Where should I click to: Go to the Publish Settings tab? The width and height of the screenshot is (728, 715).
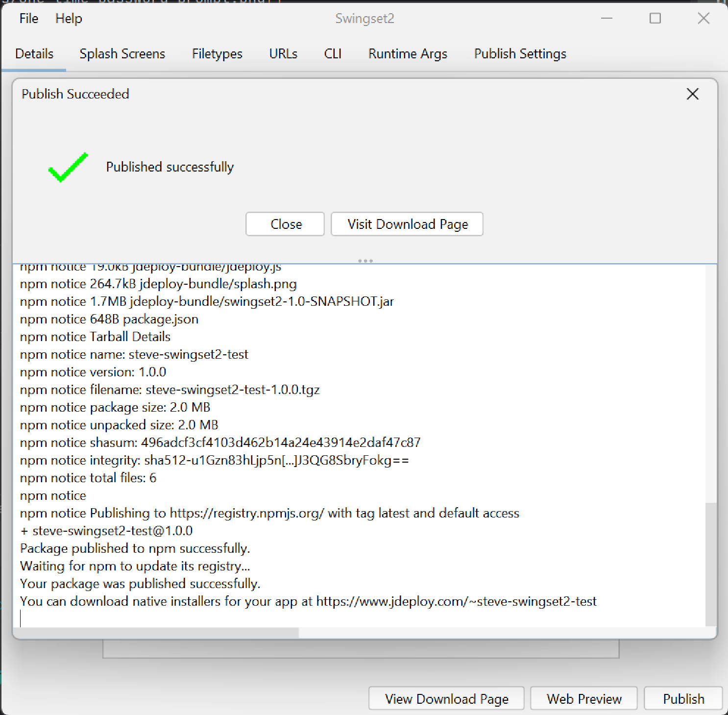520,54
